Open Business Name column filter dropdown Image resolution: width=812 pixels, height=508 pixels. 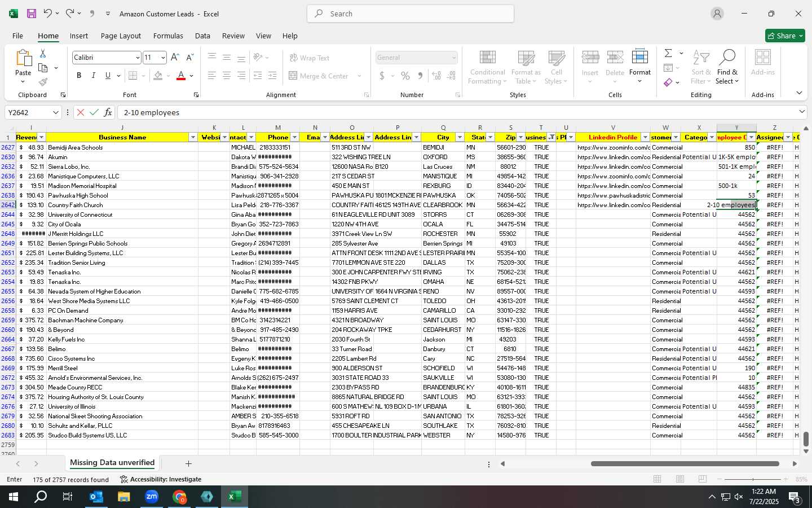coord(193,137)
